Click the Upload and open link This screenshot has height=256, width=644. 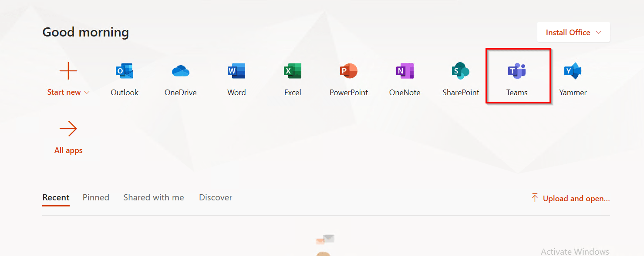(x=576, y=199)
